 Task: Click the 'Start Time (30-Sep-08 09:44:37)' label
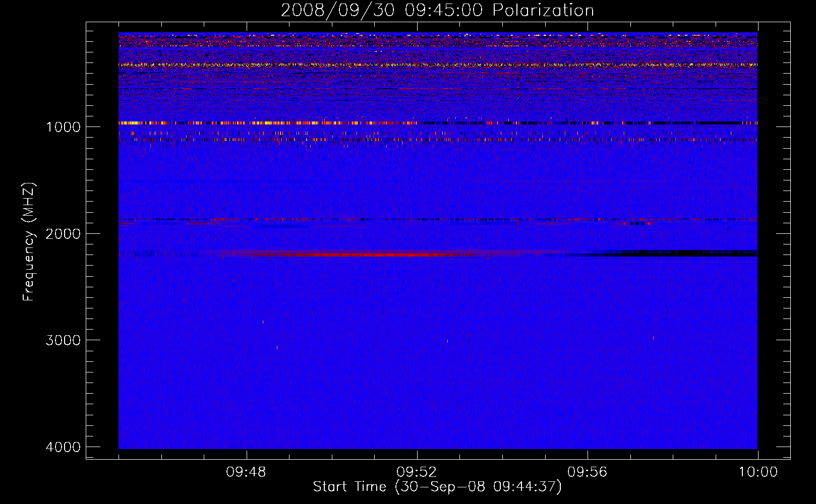tap(437, 487)
